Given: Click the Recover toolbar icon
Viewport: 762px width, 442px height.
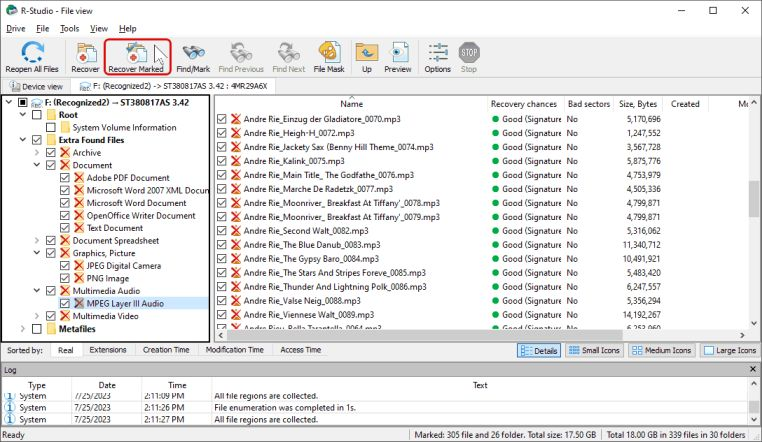Looking at the screenshot, I should (86, 52).
